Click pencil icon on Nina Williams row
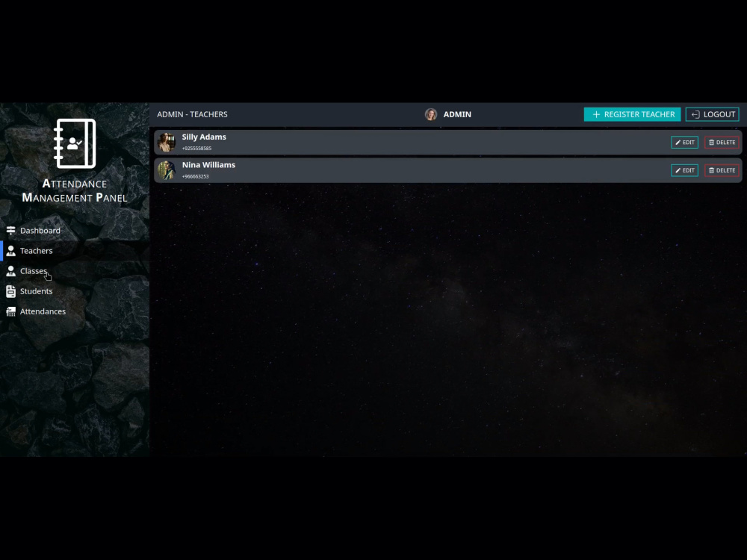Image resolution: width=747 pixels, height=560 pixels. point(678,170)
